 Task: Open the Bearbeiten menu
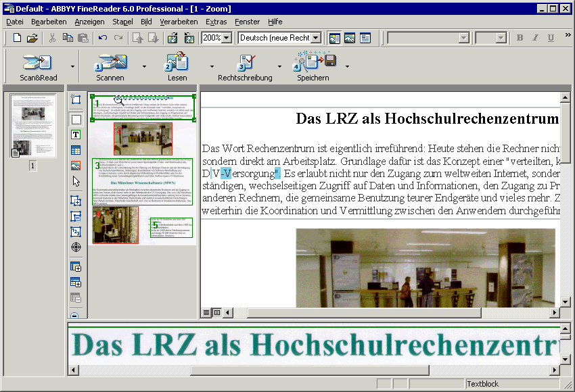(x=49, y=22)
